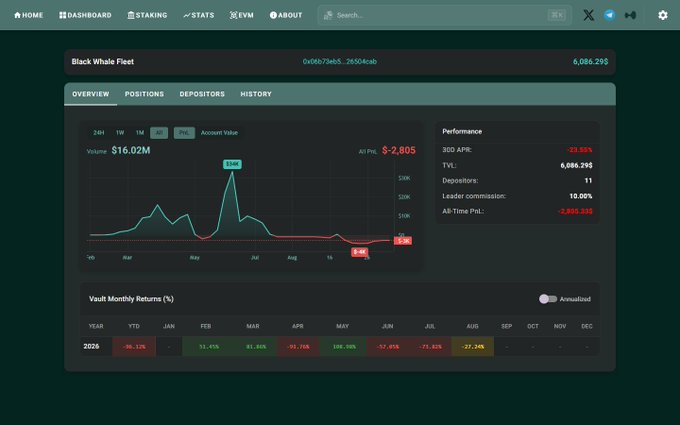The image size is (680, 425).
Task: Click the 6,086.29$ header value
Action: click(x=590, y=62)
